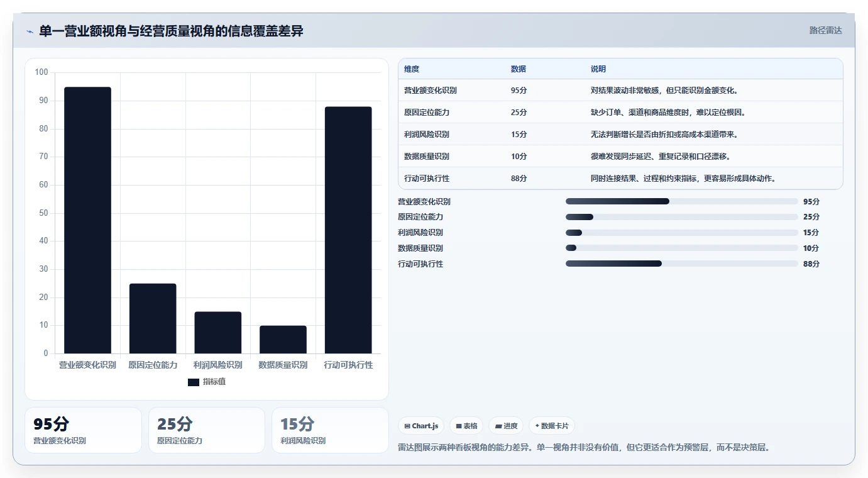Click the 15分 value in the table
The image size is (868, 478).
[x=519, y=135]
